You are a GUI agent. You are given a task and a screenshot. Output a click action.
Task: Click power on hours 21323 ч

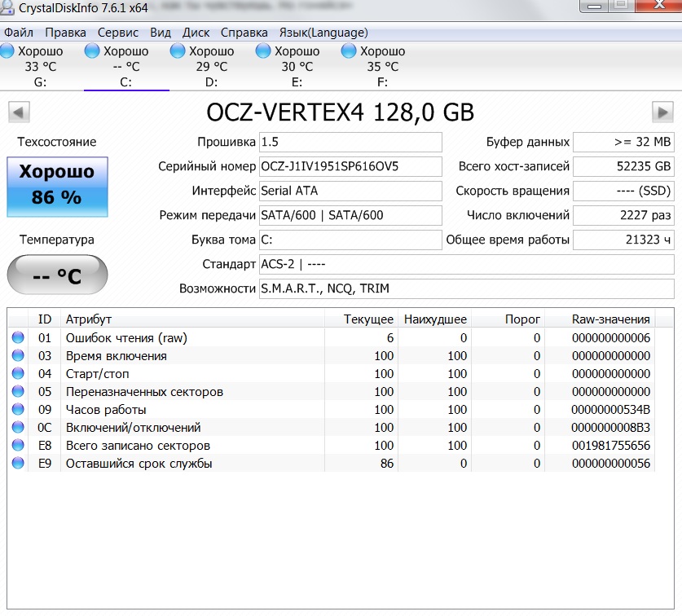pyautogui.click(x=623, y=240)
